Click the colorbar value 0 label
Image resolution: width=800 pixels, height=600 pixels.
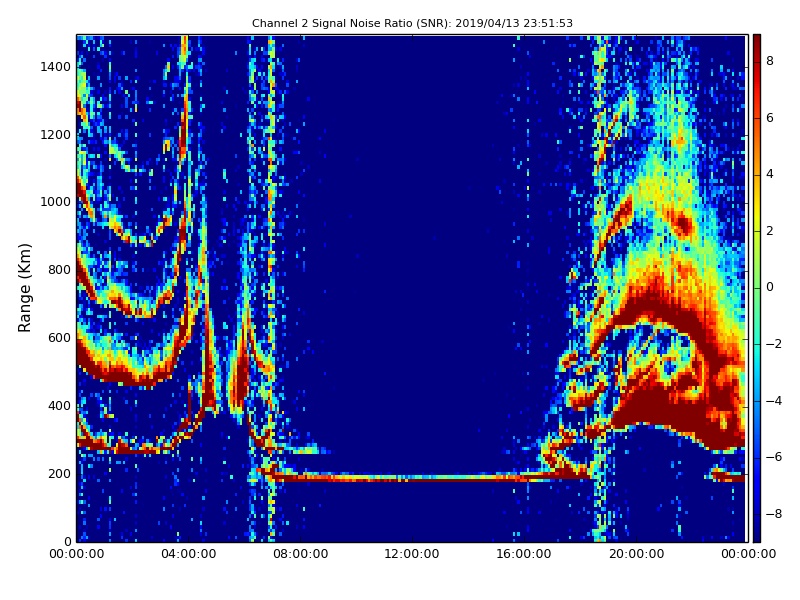click(770, 287)
